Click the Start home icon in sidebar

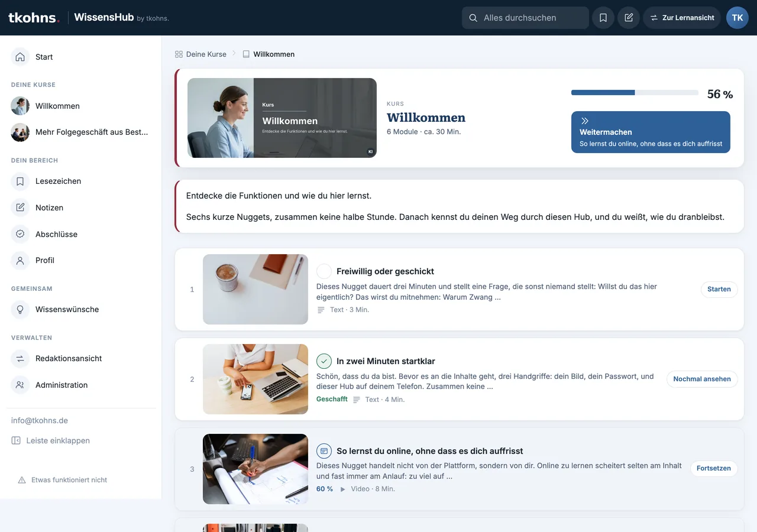(20, 57)
